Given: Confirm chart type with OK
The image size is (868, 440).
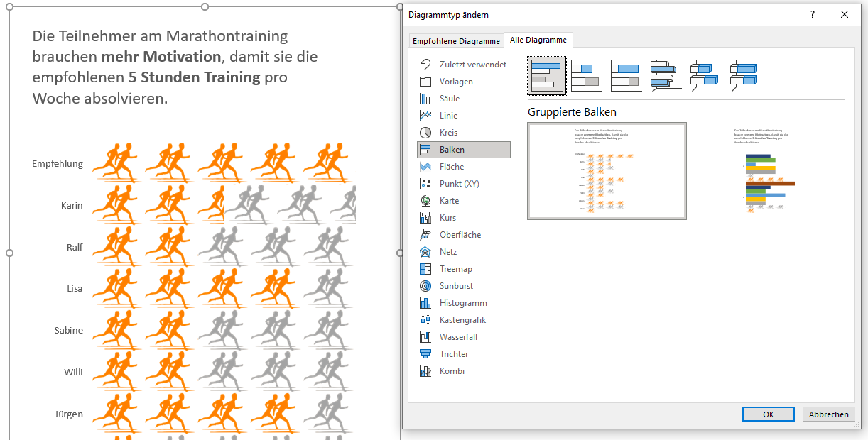Looking at the screenshot, I should (x=768, y=414).
